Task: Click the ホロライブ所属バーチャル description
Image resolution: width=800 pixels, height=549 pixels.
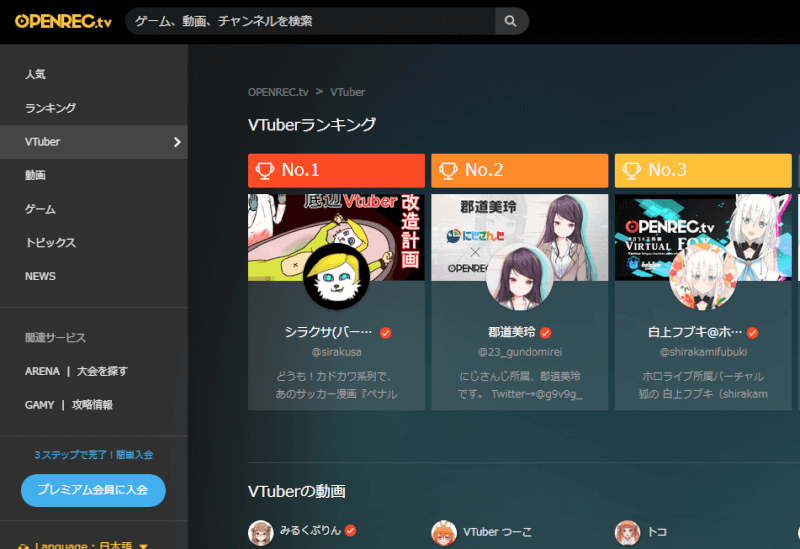Action: (703, 385)
